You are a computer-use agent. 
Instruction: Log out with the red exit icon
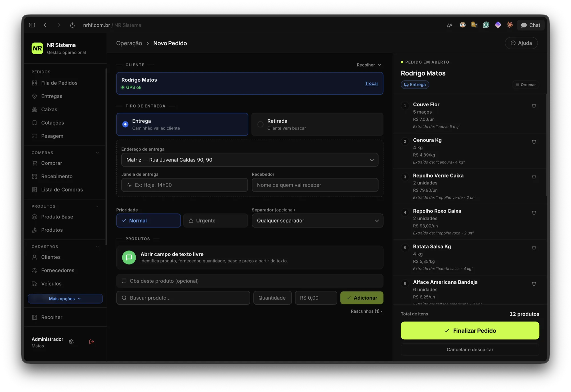point(92,342)
